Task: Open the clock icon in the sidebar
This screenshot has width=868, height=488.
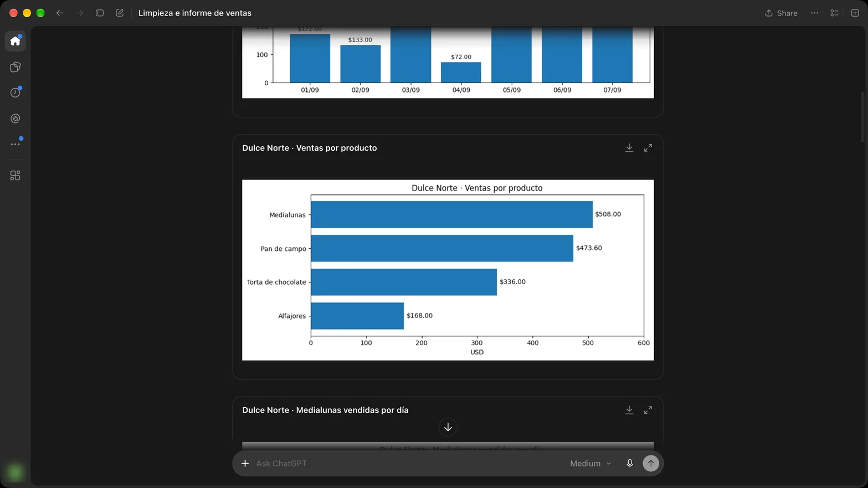Action: [x=16, y=93]
